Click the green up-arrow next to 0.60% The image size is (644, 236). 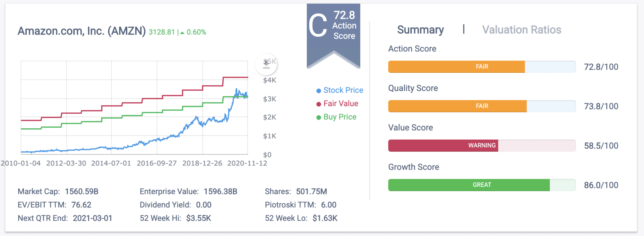[183, 32]
